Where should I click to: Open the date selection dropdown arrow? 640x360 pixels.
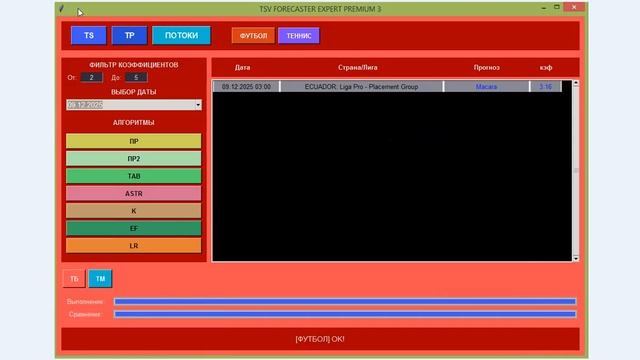click(x=198, y=105)
